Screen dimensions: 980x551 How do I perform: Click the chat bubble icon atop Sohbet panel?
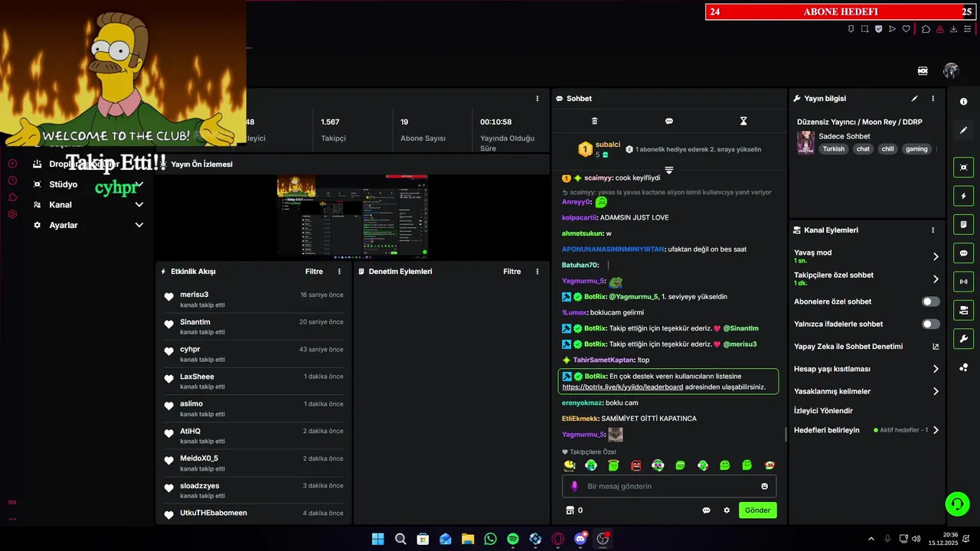coord(668,121)
